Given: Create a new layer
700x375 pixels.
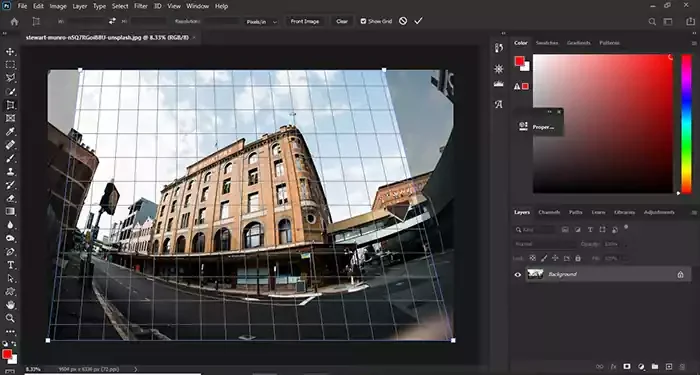Looking at the screenshot, I should (x=669, y=367).
